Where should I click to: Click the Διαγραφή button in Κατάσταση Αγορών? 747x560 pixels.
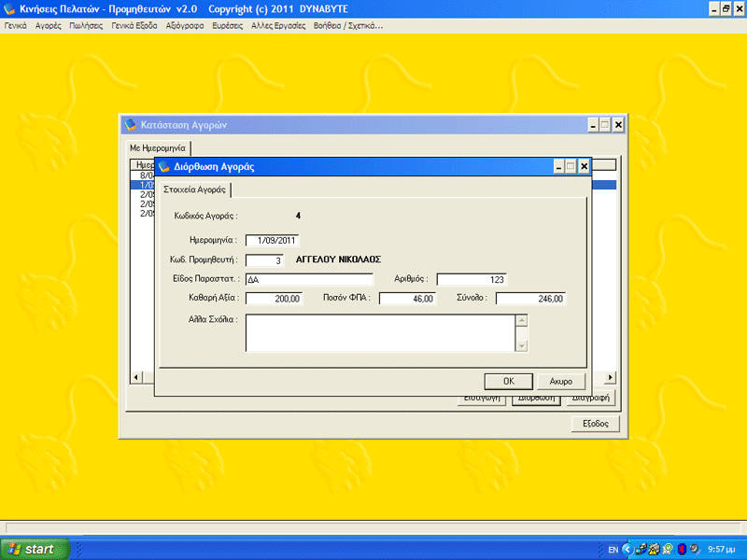(x=591, y=399)
